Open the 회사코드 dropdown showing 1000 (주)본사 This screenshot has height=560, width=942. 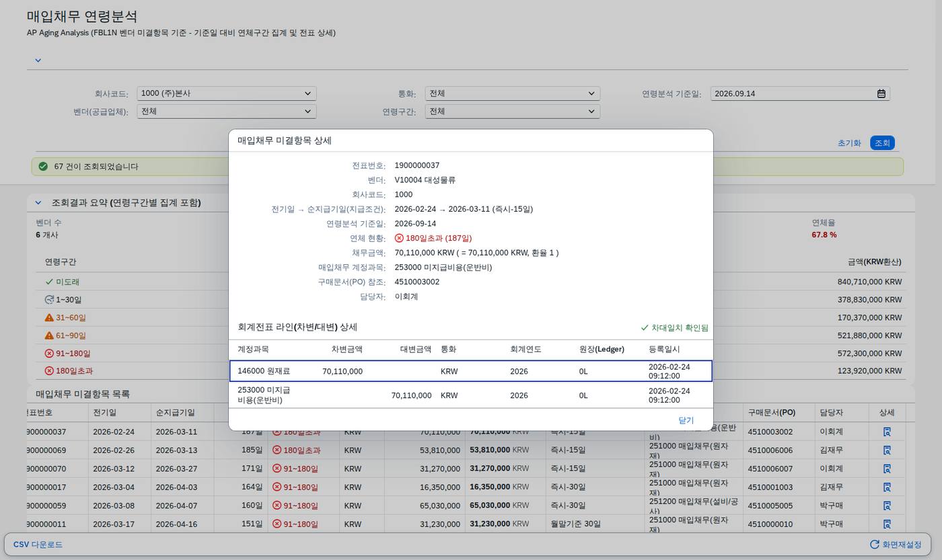click(226, 93)
